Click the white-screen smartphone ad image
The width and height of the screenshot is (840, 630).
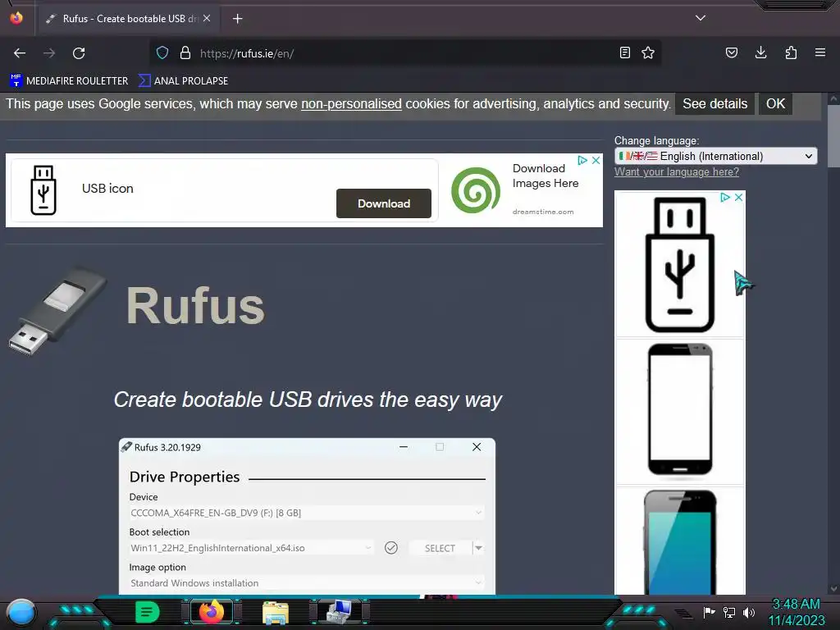(x=680, y=410)
